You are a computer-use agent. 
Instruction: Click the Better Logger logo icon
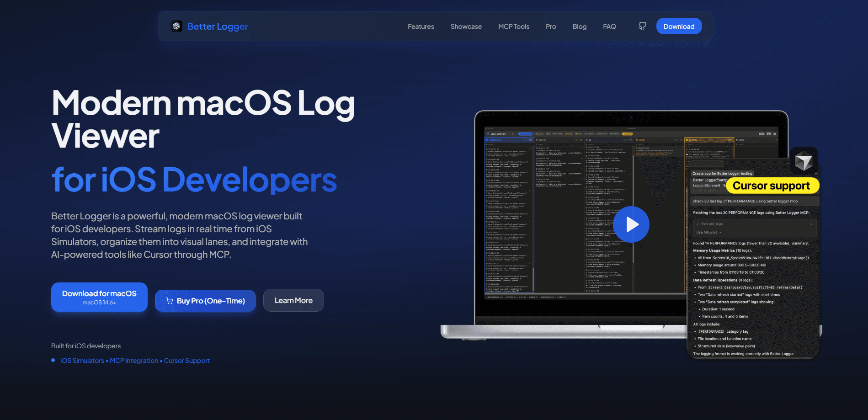click(x=176, y=26)
